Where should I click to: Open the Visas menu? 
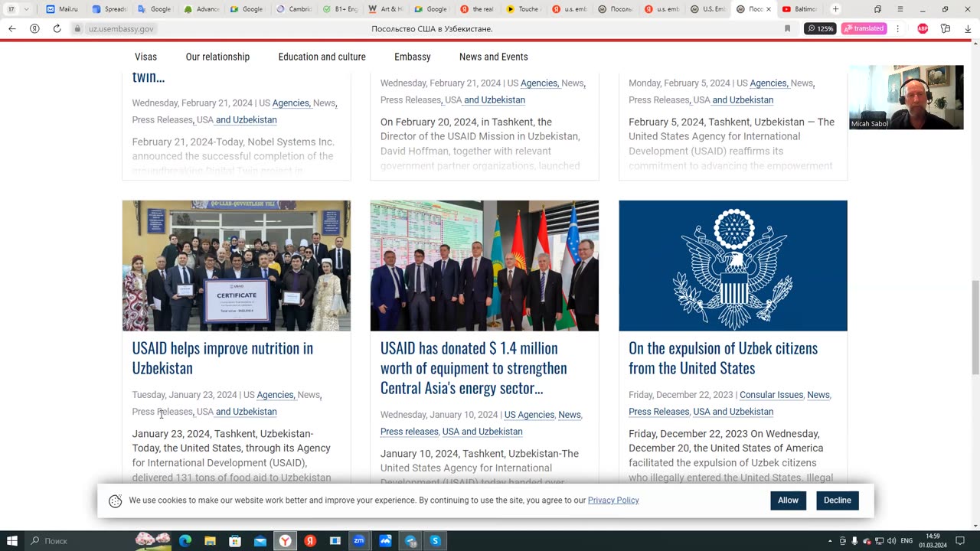pos(145,57)
